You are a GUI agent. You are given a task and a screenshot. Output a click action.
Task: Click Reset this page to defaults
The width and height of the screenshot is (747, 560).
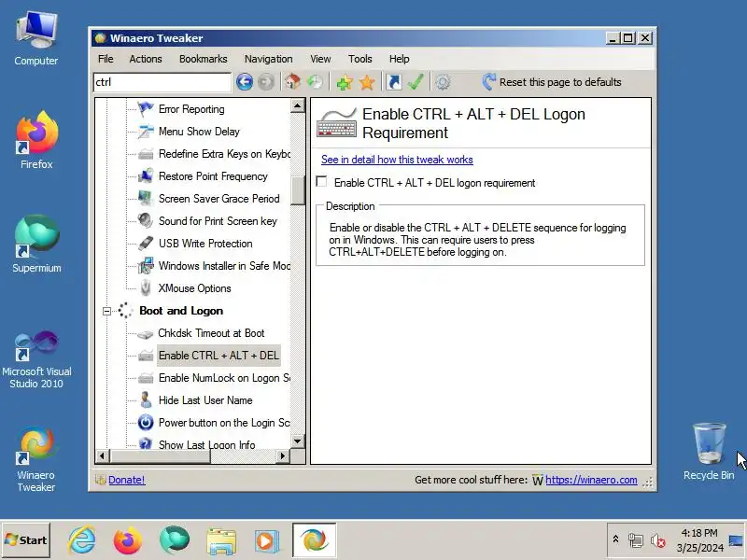[x=552, y=82]
